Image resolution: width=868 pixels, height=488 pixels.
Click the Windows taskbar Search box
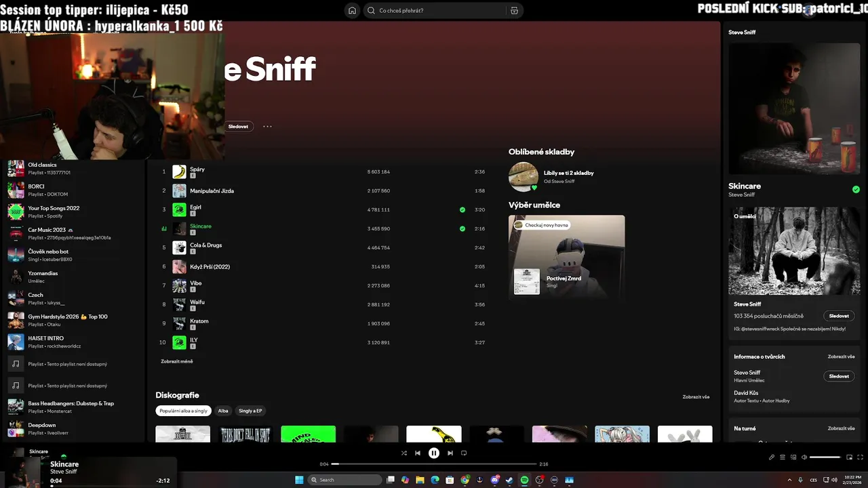(x=345, y=480)
